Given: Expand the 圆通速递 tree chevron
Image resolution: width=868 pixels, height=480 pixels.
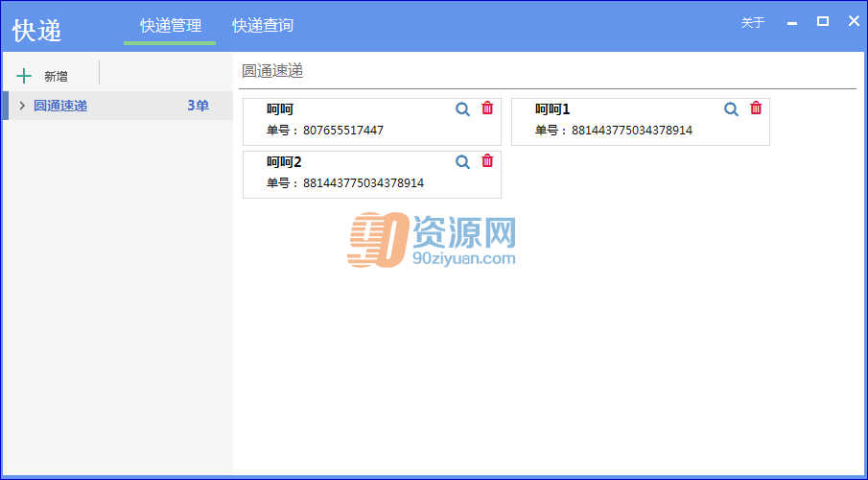Looking at the screenshot, I should point(22,106).
